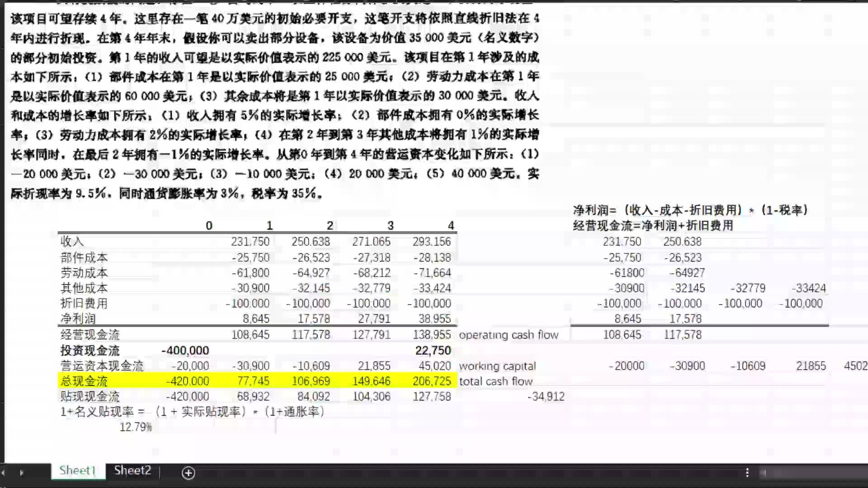
Task: Select the -34,912 NPV result cell
Action: pos(546,397)
